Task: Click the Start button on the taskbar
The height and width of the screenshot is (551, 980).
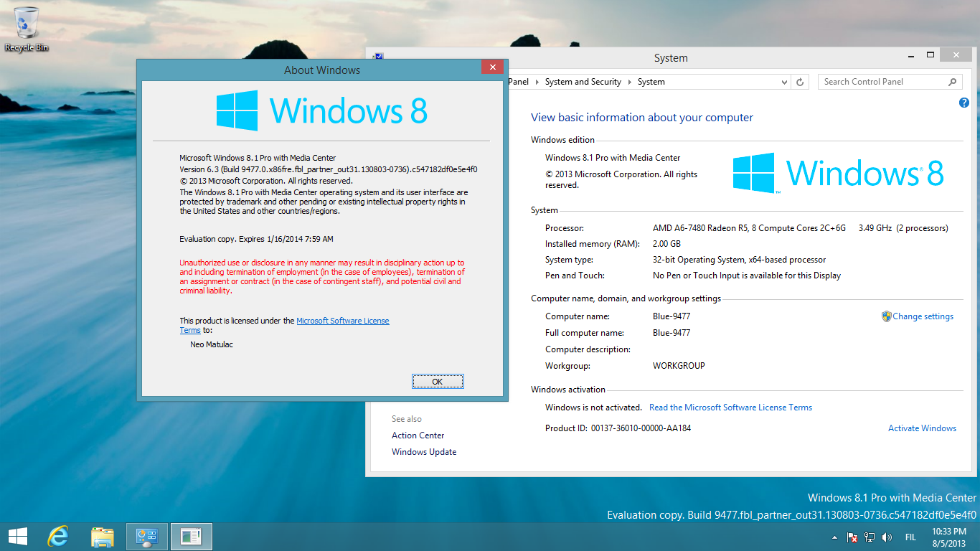Action: [17, 536]
